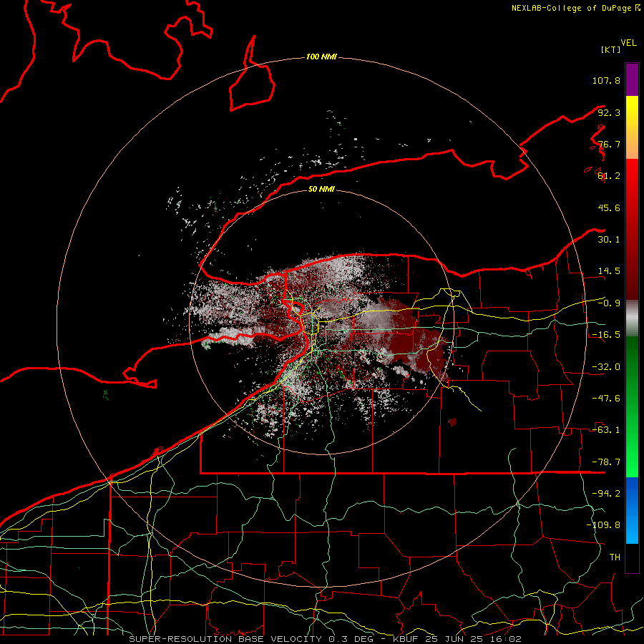Select the -109.8 scale value
644x644 pixels.
tap(603, 525)
